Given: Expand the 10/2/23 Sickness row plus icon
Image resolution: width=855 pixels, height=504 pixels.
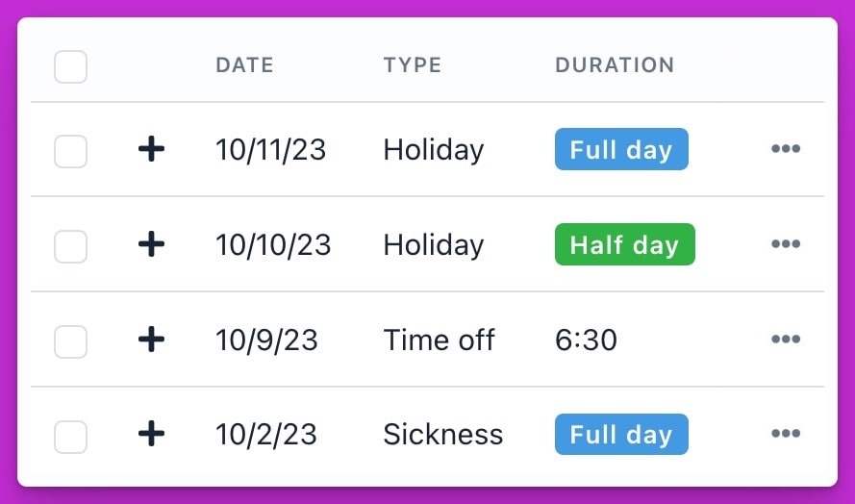Looking at the screenshot, I should click(x=152, y=434).
